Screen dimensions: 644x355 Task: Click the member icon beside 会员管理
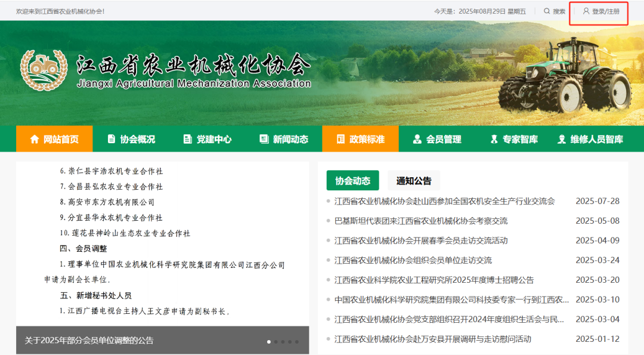(x=417, y=139)
